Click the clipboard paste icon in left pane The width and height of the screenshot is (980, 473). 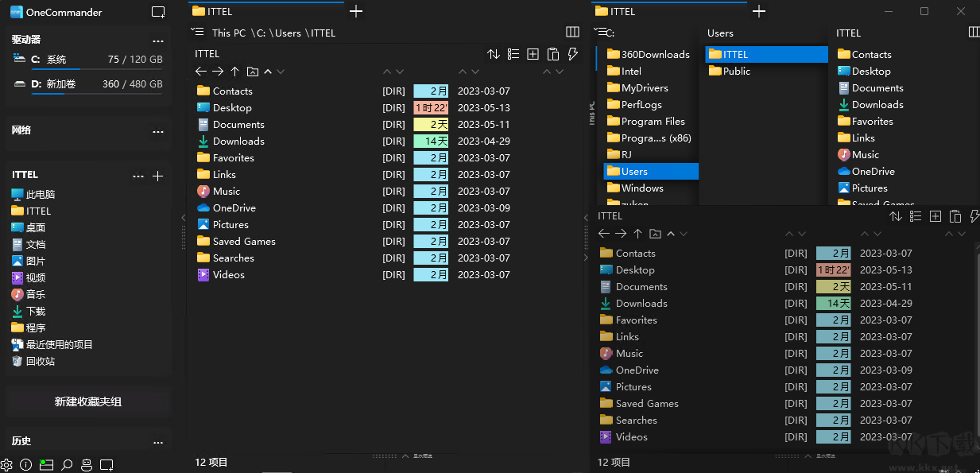(553, 54)
